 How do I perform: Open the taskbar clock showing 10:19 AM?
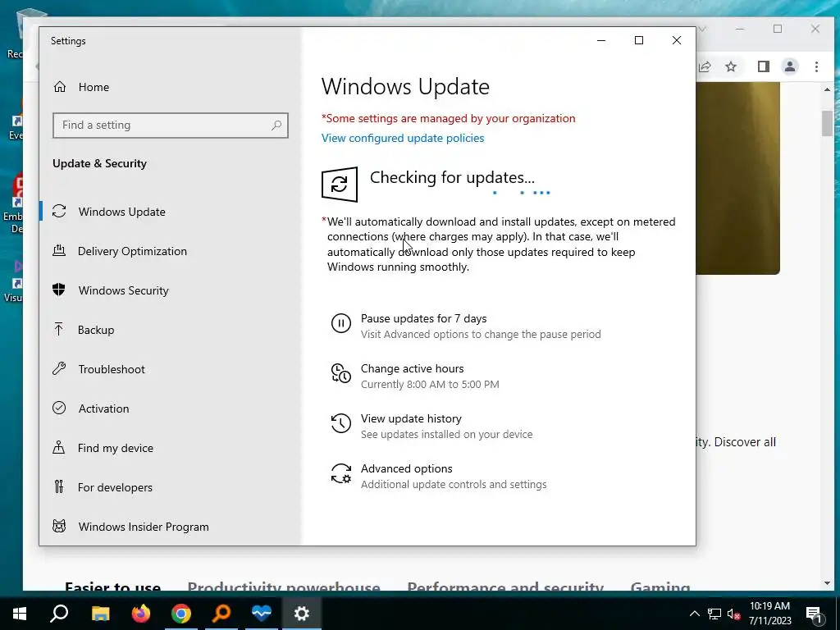click(x=769, y=614)
